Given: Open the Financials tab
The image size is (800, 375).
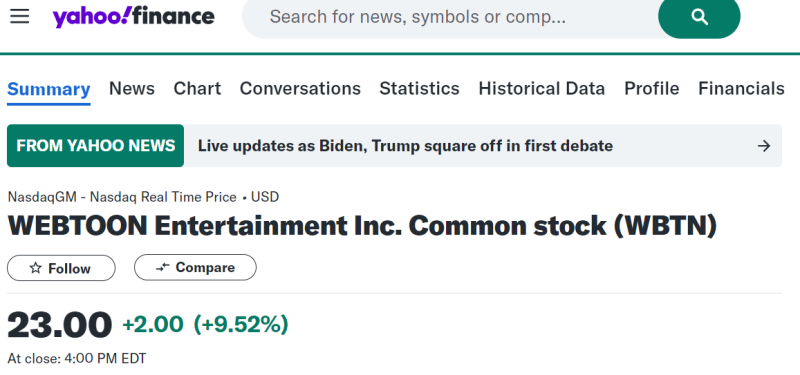Looking at the screenshot, I should 741,89.
